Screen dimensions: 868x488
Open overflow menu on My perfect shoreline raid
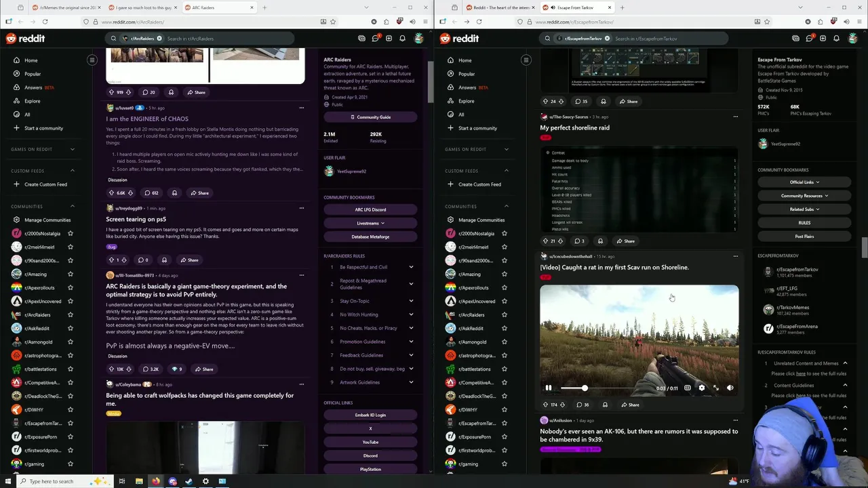pyautogui.click(x=736, y=117)
